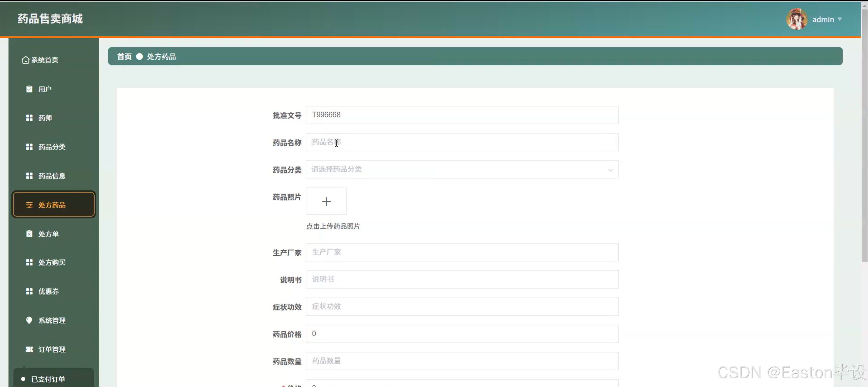Focus the 批准文号 input field
868x387 pixels.
[462, 115]
